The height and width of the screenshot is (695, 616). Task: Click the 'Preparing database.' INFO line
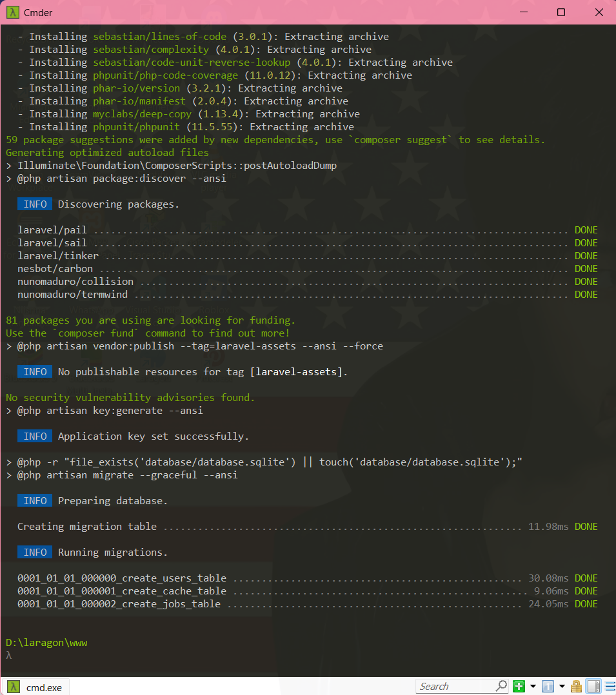click(92, 500)
